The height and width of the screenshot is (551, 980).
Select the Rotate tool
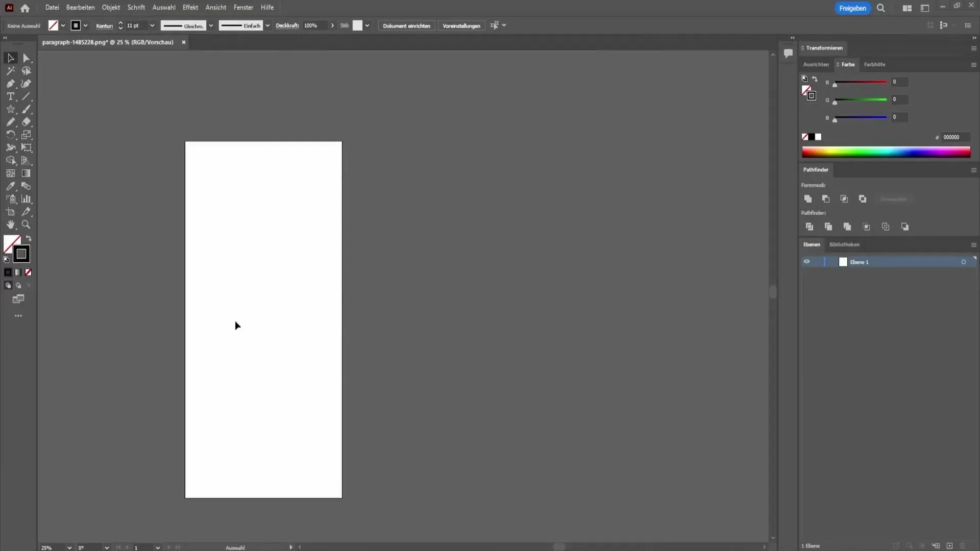pyautogui.click(x=10, y=135)
